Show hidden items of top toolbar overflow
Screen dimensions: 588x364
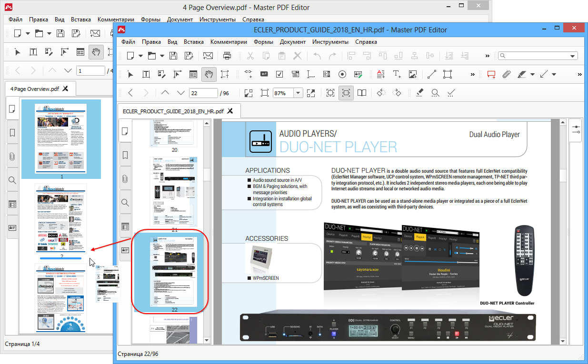[x=488, y=56]
